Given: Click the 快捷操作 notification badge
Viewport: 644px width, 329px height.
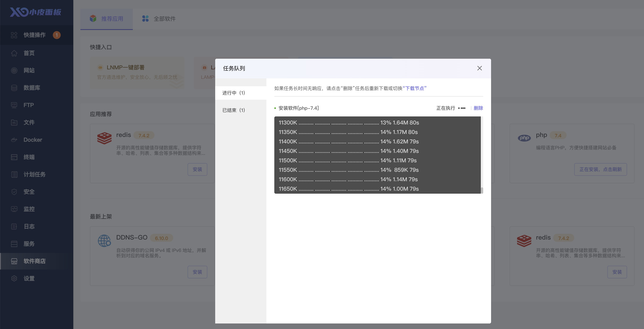Looking at the screenshot, I should 57,35.
